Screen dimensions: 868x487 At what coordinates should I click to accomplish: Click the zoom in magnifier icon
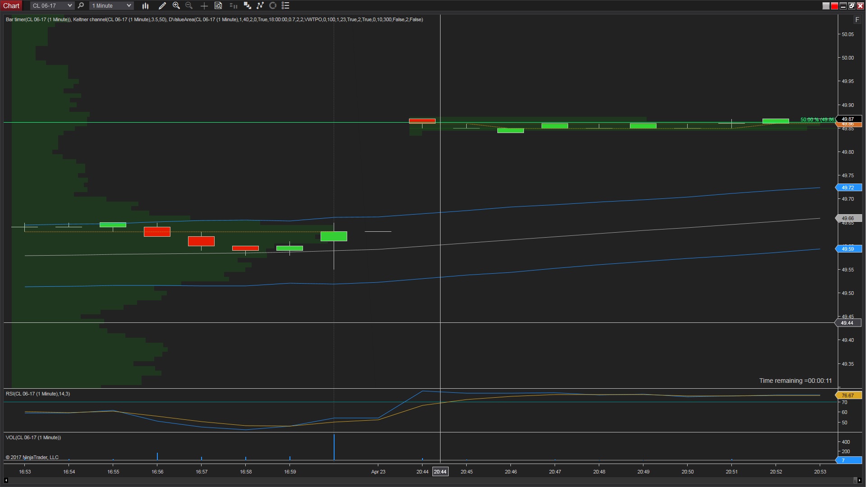176,6
